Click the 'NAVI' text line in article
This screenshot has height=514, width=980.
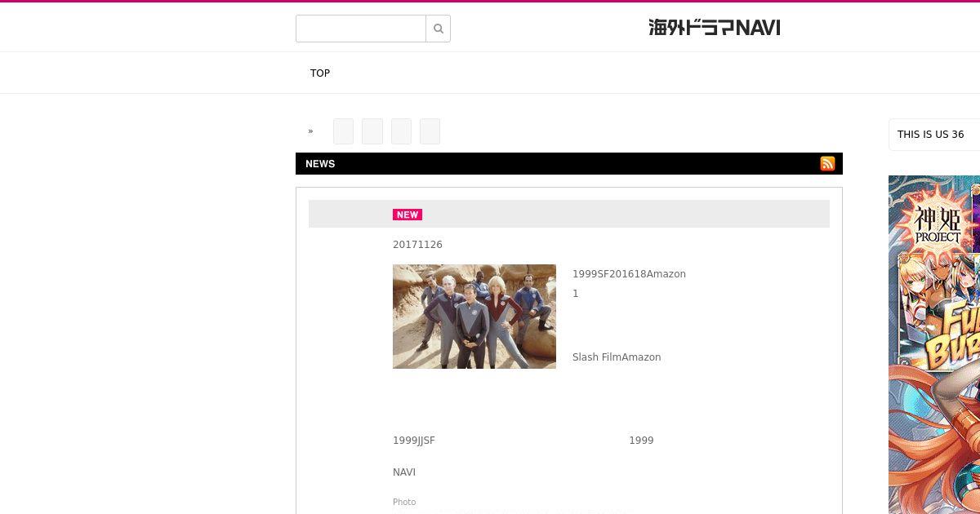[x=404, y=472]
